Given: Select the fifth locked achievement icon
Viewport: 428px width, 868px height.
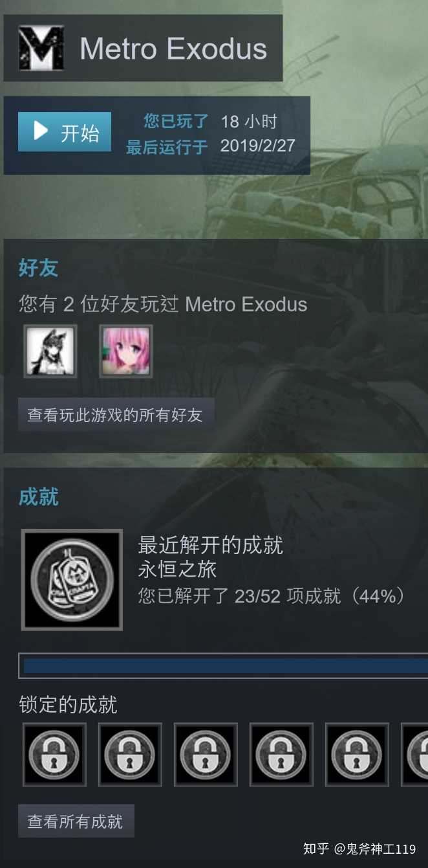Looking at the screenshot, I should pos(357,755).
